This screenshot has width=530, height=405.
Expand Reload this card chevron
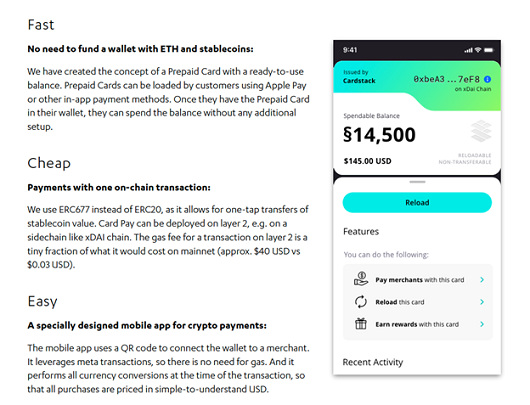[x=482, y=302]
